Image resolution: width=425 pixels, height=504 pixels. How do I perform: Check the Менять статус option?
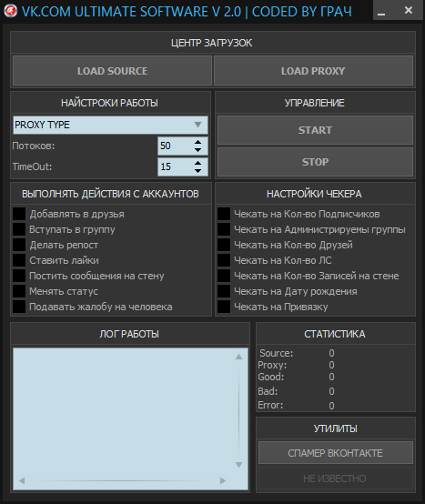[19, 291]
